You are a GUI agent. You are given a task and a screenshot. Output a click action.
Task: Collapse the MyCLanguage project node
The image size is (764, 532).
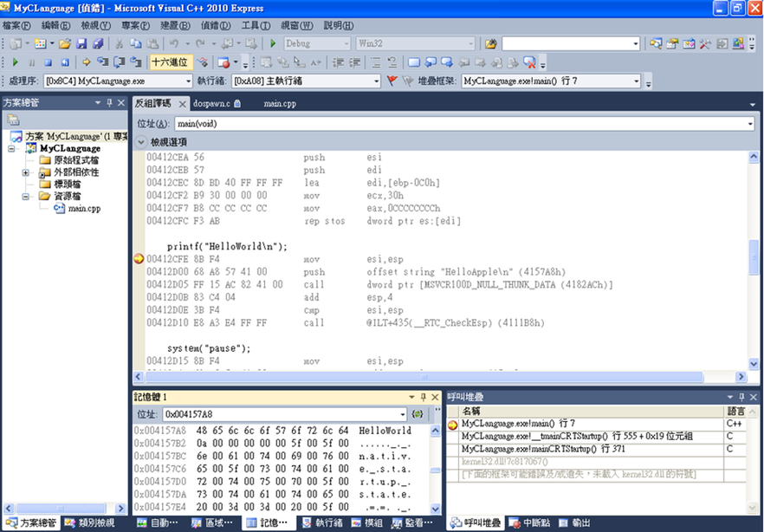pyautogui.click(x=11, y=148)
